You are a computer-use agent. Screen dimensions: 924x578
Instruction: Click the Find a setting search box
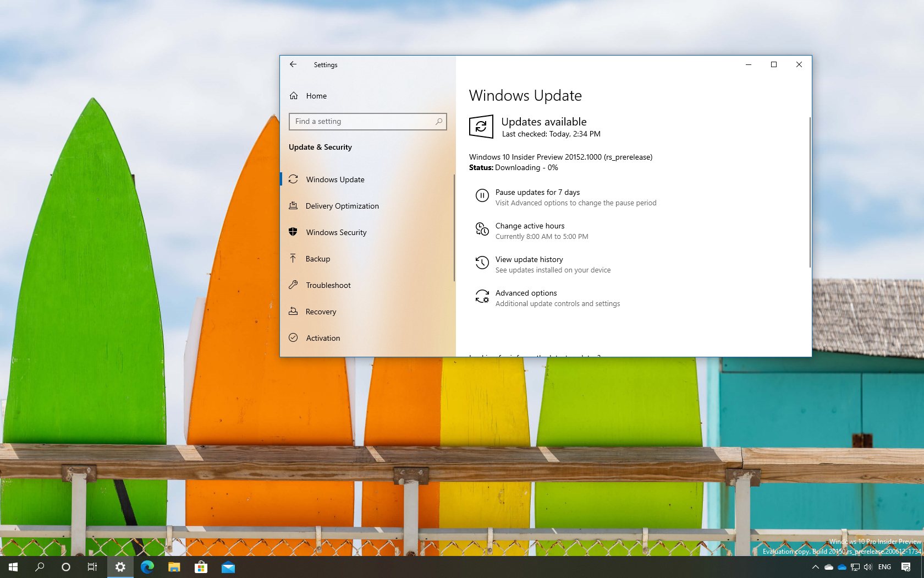point(363,121)
